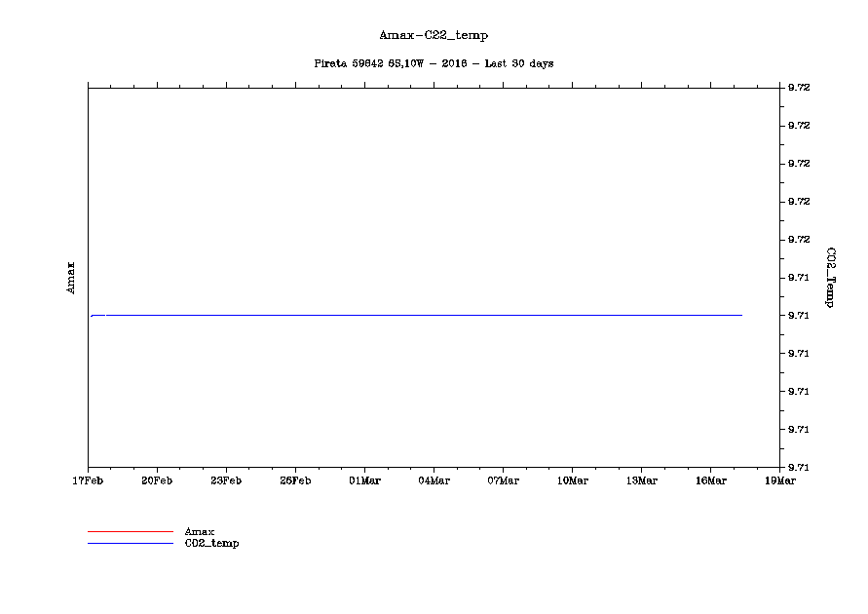Viewport: 868px width, 614px height.
Task: Click the CO2_temp legend text entry
Action: coord(211,543)
